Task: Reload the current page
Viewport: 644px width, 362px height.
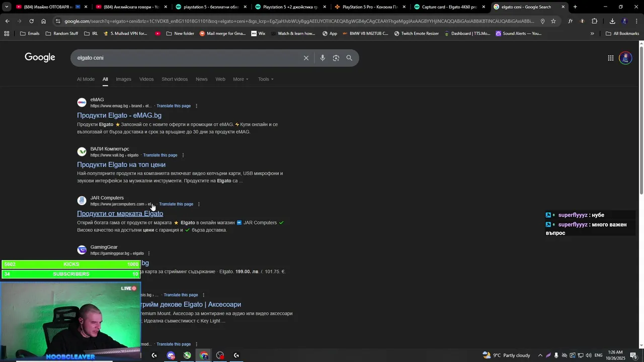Action: pos(31,21)
